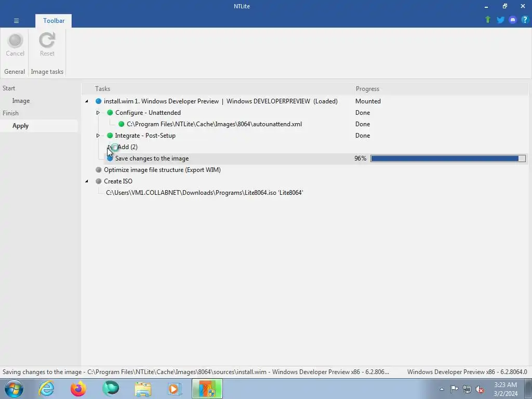This screenshot has width=532, height=399.
Task: Click the Cancel button in toolbar
Action: click(x=15, y=45)
